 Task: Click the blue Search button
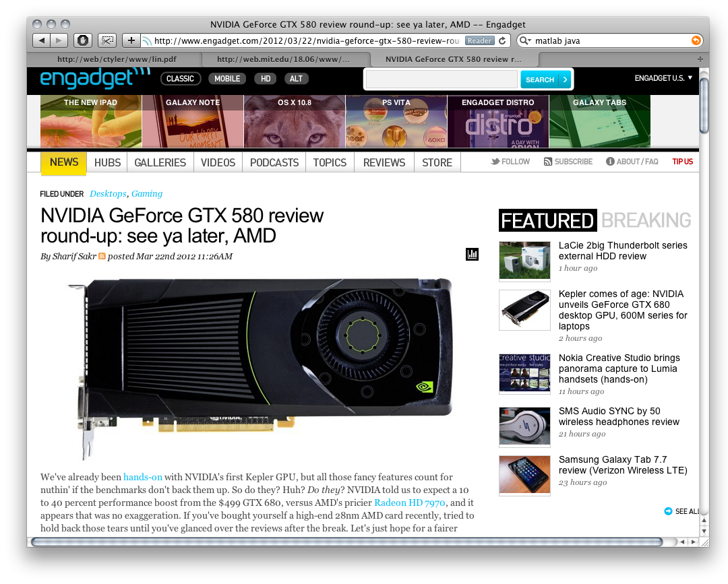[545, 79]
